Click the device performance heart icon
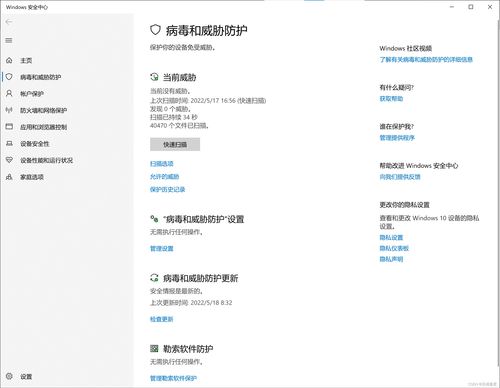This screenshot has height=388, width=500. click(9, 160)
